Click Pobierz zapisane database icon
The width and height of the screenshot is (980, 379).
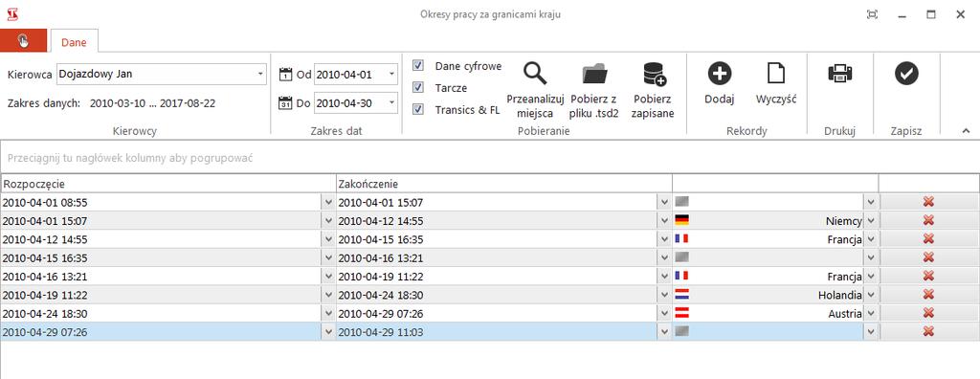655,74
